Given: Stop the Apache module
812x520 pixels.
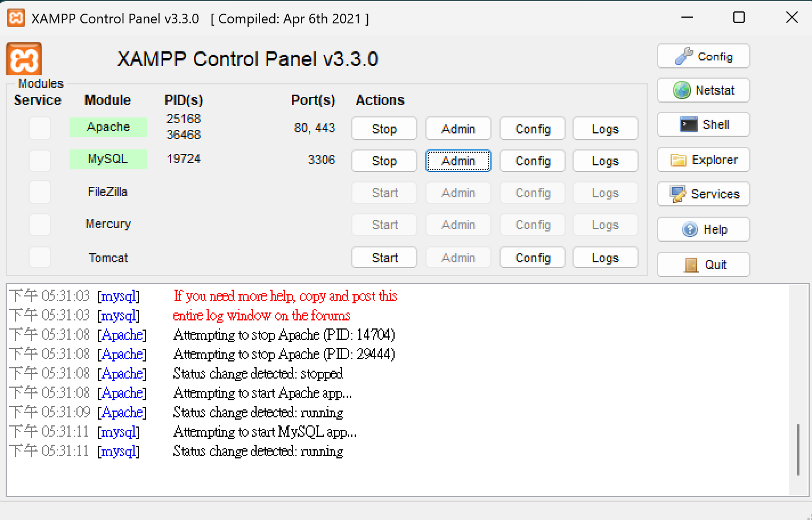Looking at the screenshot, I should point(384,129).
